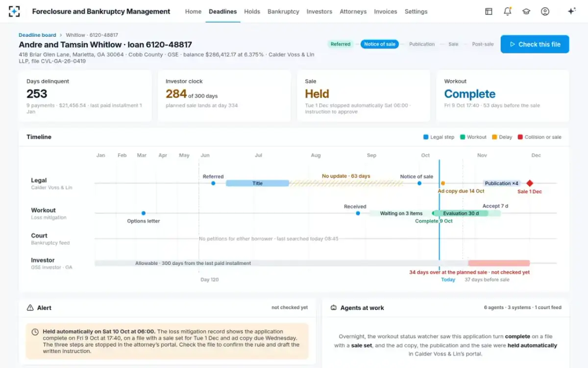Screen dimensions: 588x368
Task: Select the Publication stage step
Action: point(422,44)
